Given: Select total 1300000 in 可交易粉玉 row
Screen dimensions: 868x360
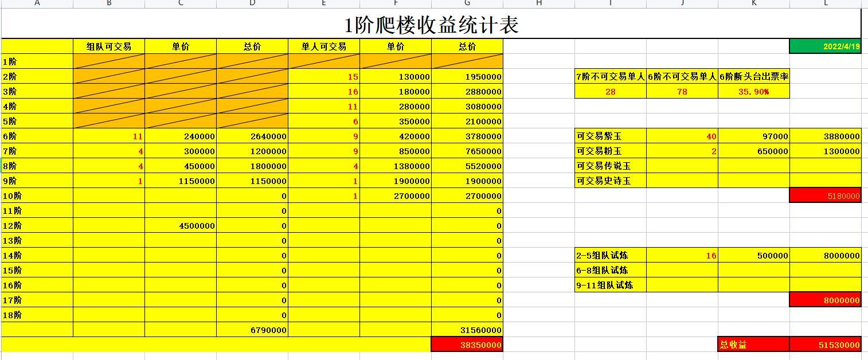Looking at the screenshot, I should point(826,151).
